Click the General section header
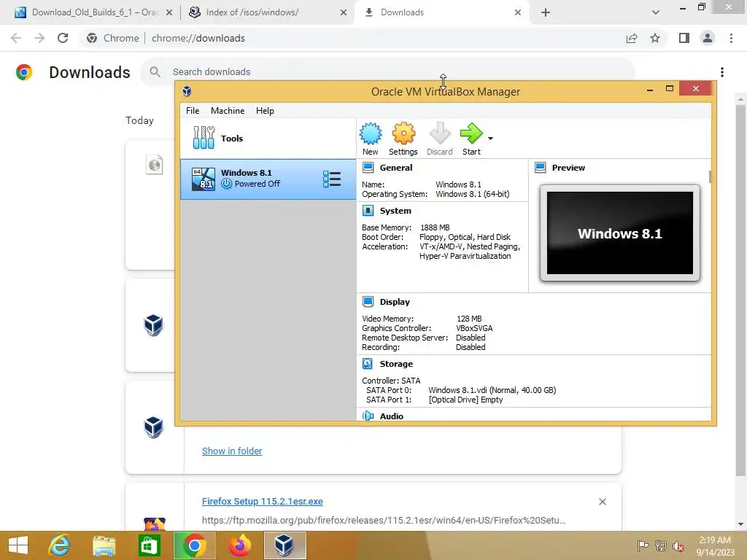 [395, 168]
